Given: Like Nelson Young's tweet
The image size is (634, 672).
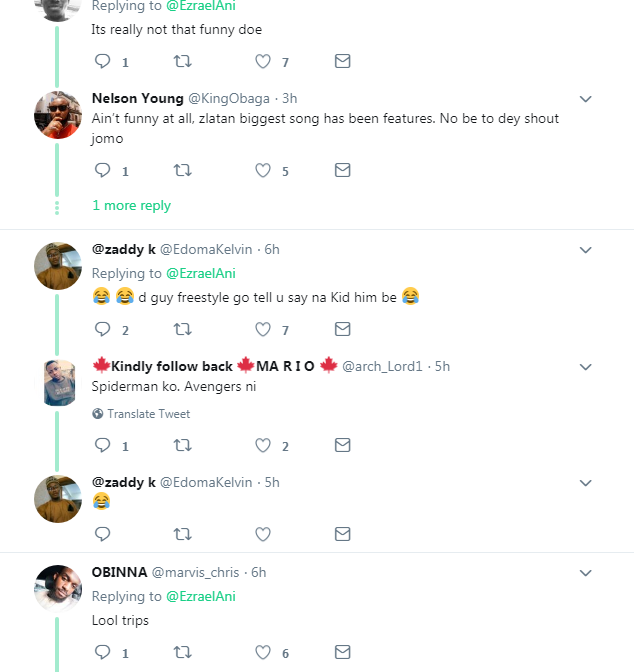Looking at the screenshot, I should (x=263, y=171).
